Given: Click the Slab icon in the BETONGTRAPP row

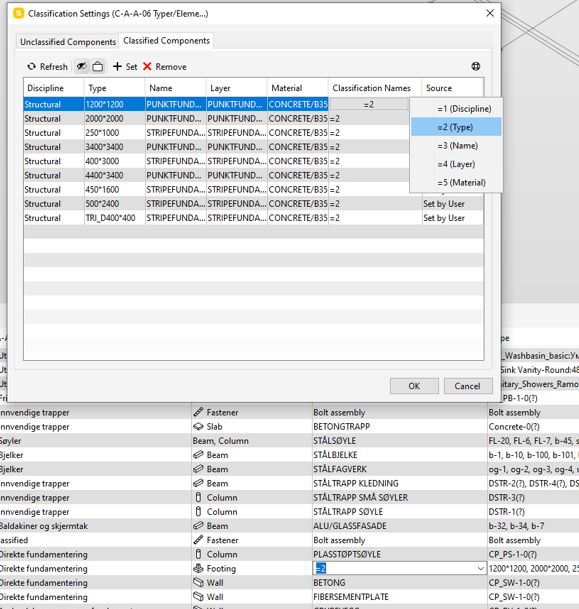Looking at the screenshot, I should point(198,426).
